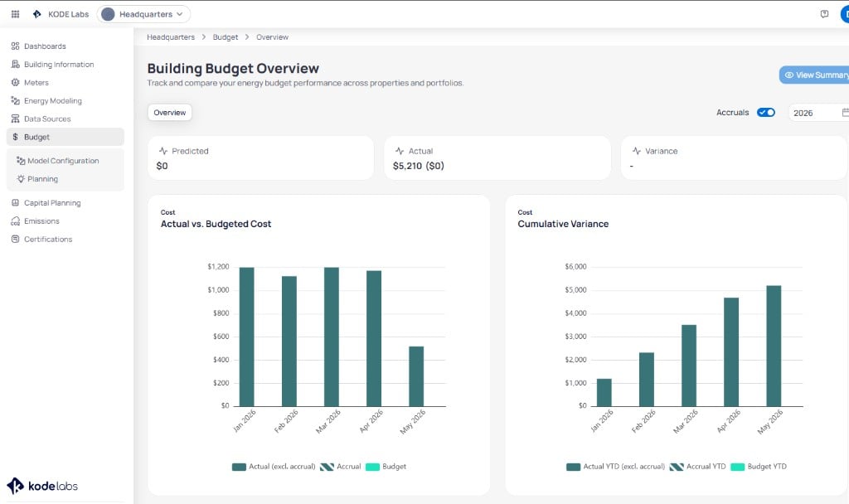This screenshot has height=504, width=849.
Task: Open Data Sources sidebar icon
Action: 15,119
